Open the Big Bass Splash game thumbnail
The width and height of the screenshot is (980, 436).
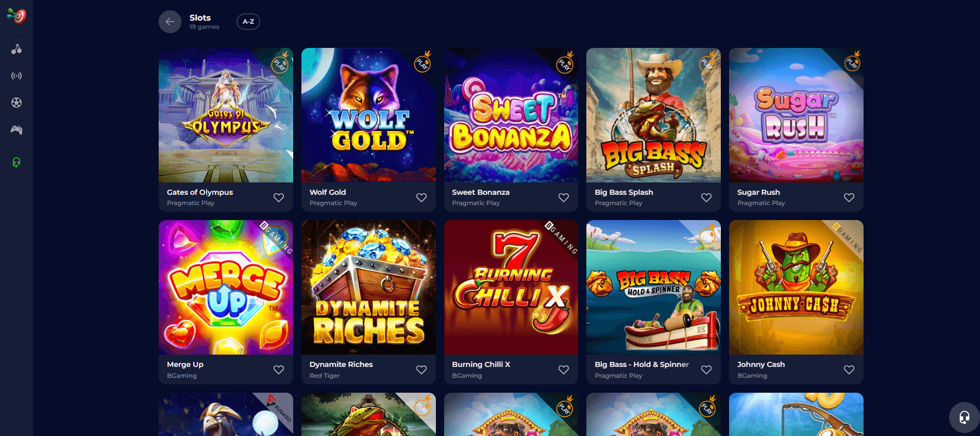653,115
